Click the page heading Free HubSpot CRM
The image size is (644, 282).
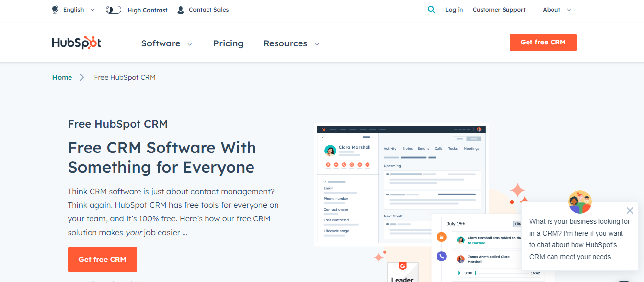click(x=118, y=124)
